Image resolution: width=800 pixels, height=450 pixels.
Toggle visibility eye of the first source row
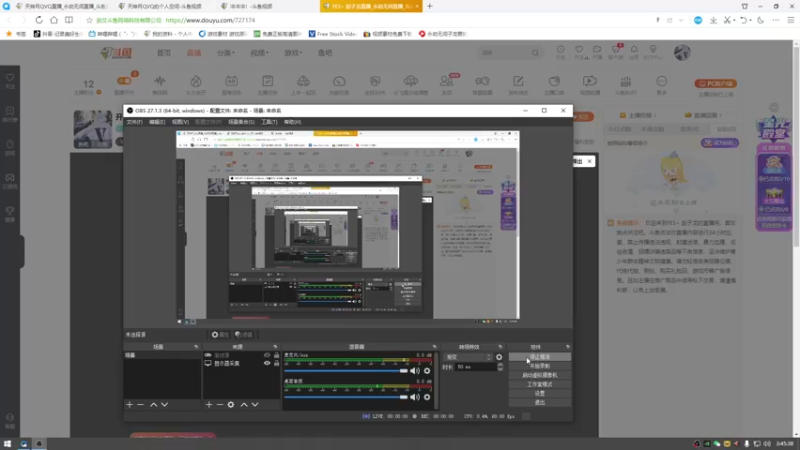tap(267, 355)
